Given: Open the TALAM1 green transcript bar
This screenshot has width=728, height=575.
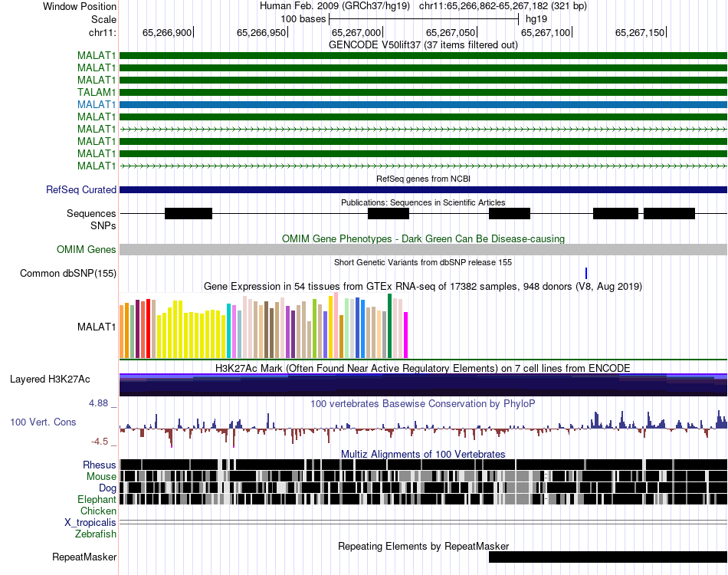Looking at the screenshot, I should click(x=424, y=93).
